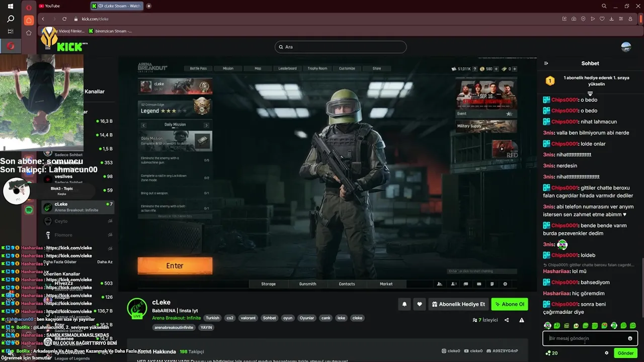
Task: Click first quick emote above chat input
Action: pos(547,326)
